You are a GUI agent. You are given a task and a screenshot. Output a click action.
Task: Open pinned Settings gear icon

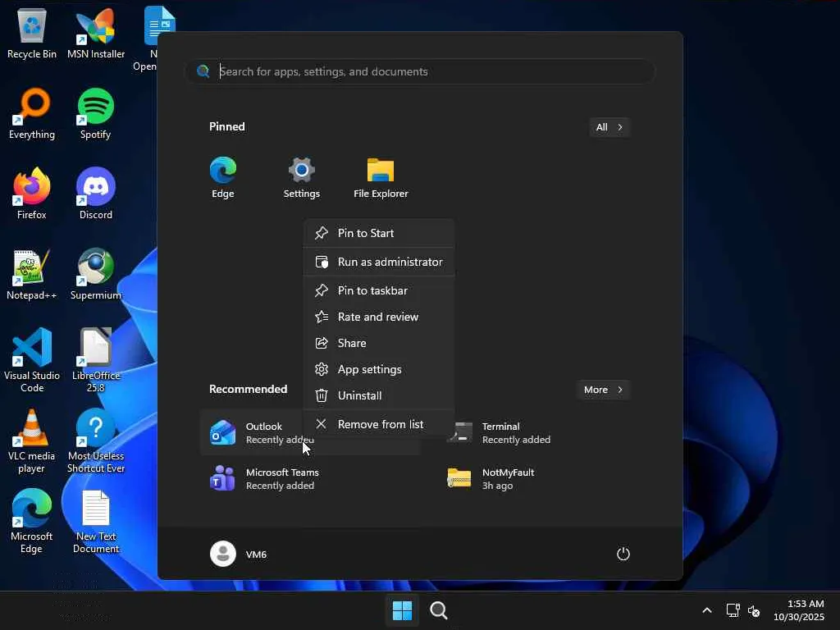(301, 177)
